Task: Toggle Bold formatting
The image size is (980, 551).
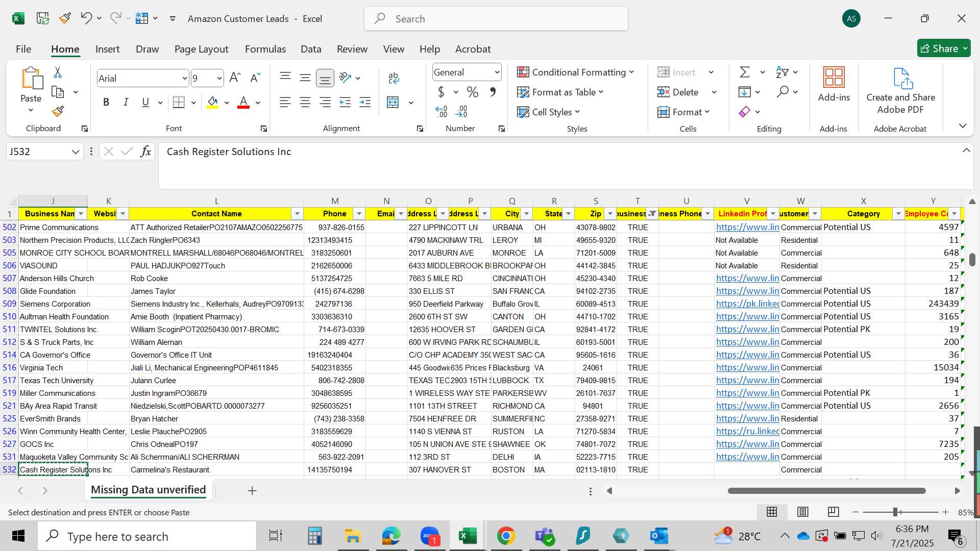Action: [x=106, y=102]
